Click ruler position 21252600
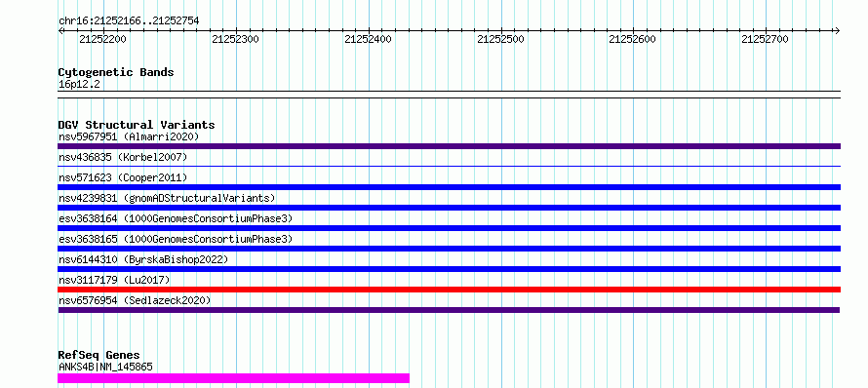Viewport: 868px width, 388px height. point(633,39)
